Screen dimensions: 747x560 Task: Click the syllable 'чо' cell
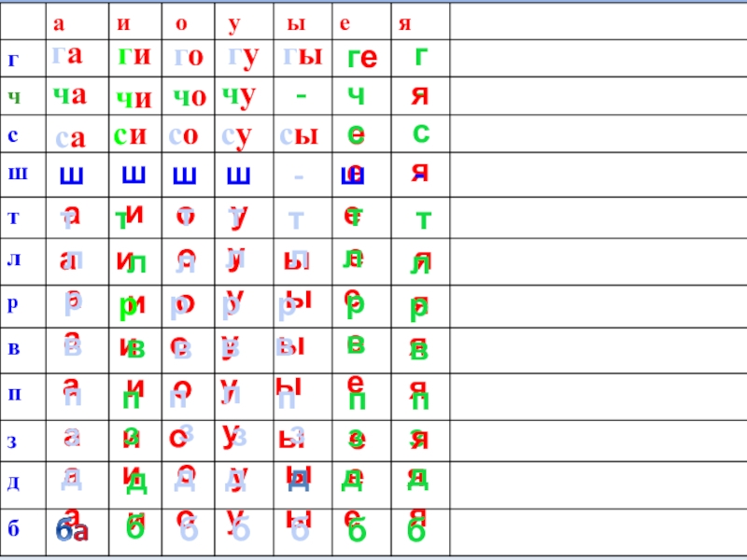(x=190, y=97)
